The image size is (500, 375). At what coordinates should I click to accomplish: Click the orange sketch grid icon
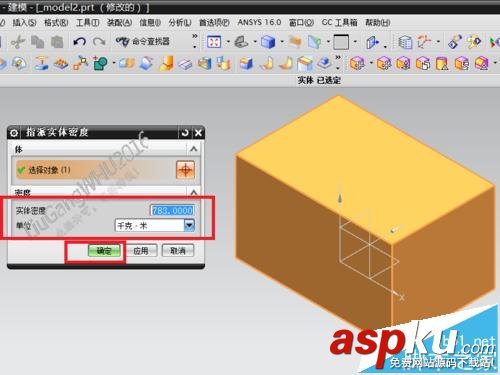(x=61, y=64)
